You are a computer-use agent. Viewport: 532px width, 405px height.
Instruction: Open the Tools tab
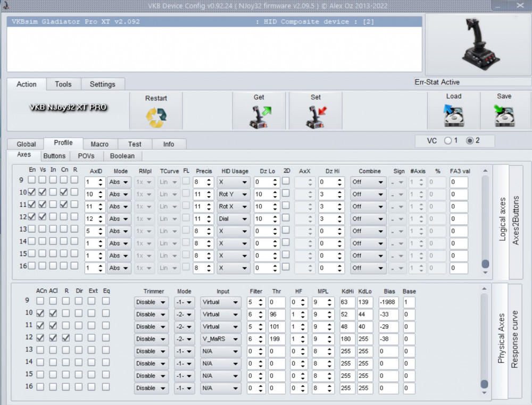[63, 84]
